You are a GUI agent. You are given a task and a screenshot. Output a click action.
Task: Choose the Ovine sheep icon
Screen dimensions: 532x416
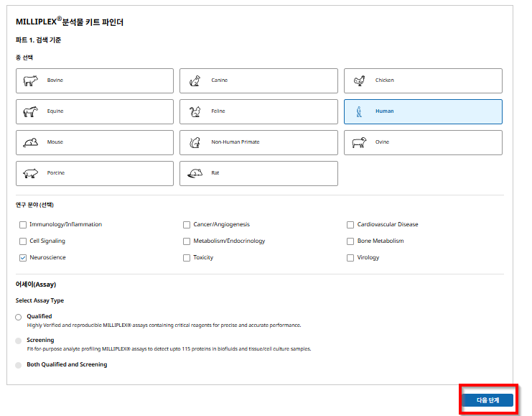(359, 142)
